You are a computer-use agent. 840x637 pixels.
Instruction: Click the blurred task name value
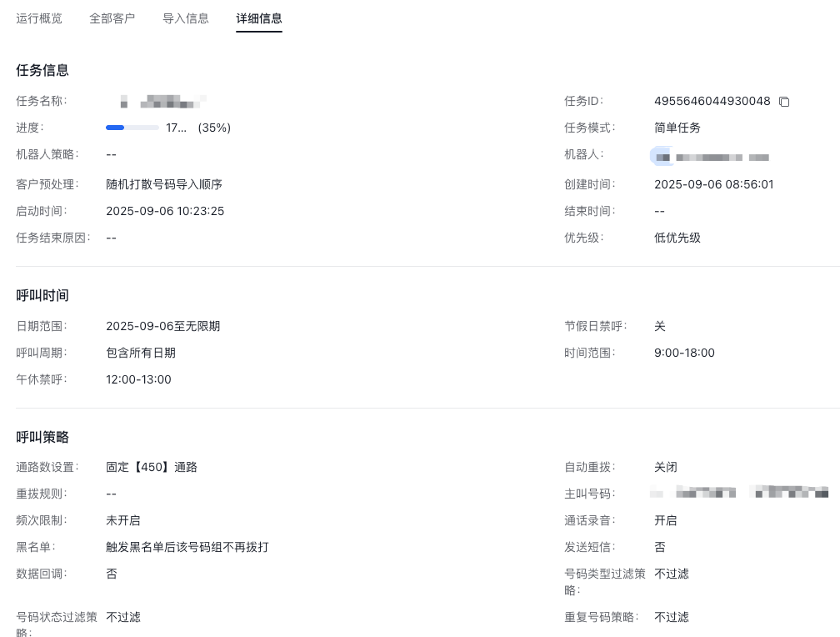[162, 102]
